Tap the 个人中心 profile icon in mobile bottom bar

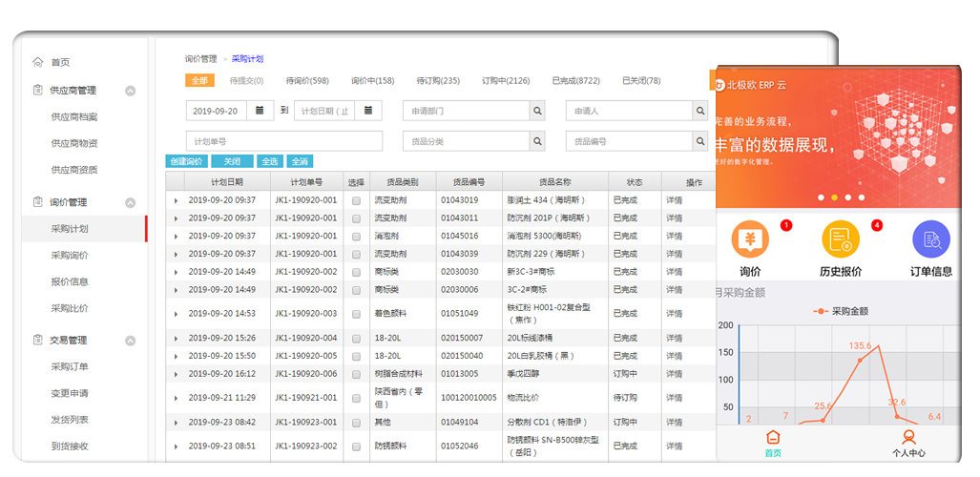click(908, 437)
